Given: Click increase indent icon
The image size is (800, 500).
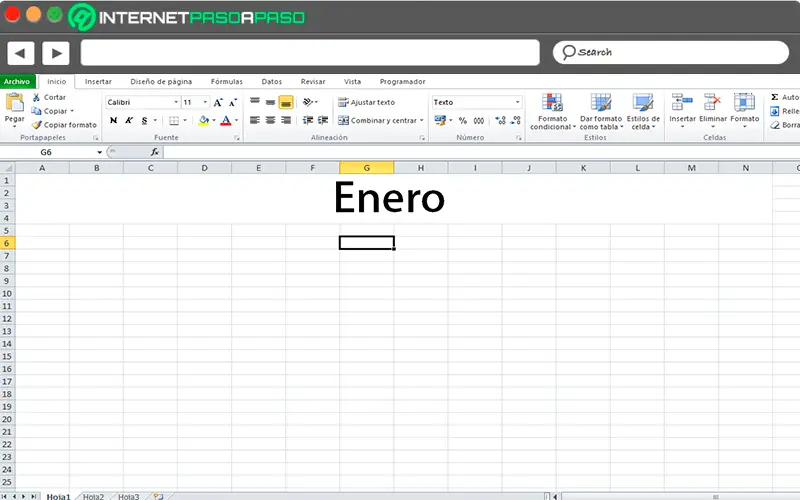Looking at the screenshot, I should pyautogui.click(x=323, y=120).
